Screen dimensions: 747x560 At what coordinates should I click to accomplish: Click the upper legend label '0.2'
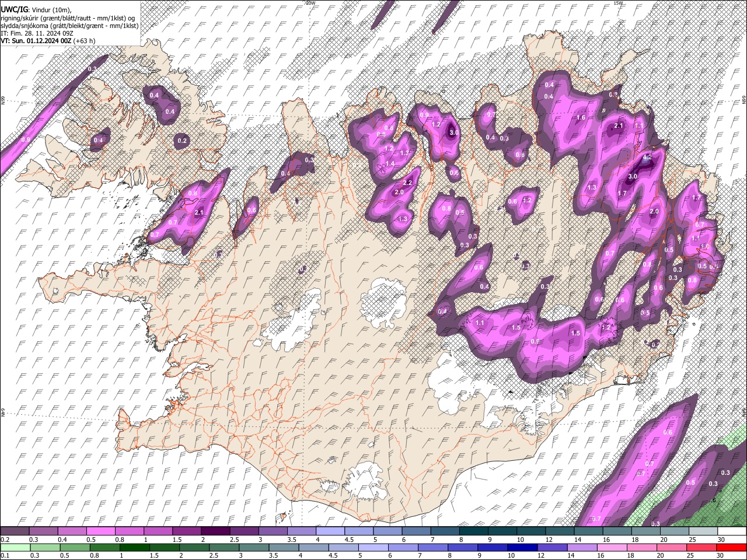click(5, 540)
